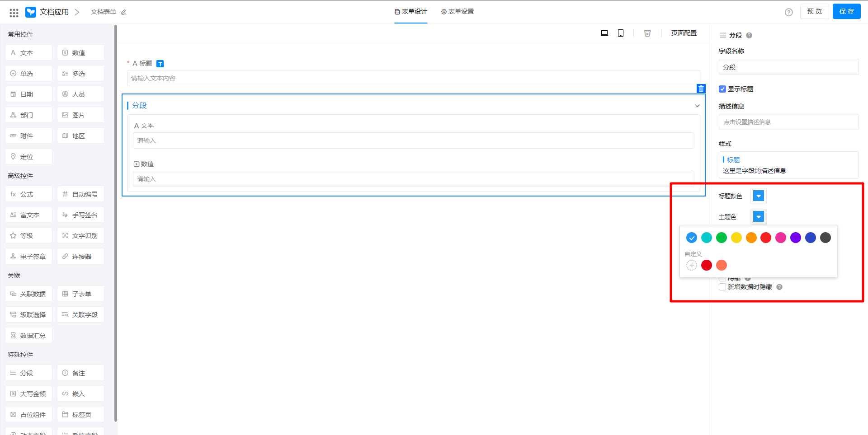Select the purple color swatch
Image resolution: width=868 pixels, height=435 pixels.
tap(796, 238)
